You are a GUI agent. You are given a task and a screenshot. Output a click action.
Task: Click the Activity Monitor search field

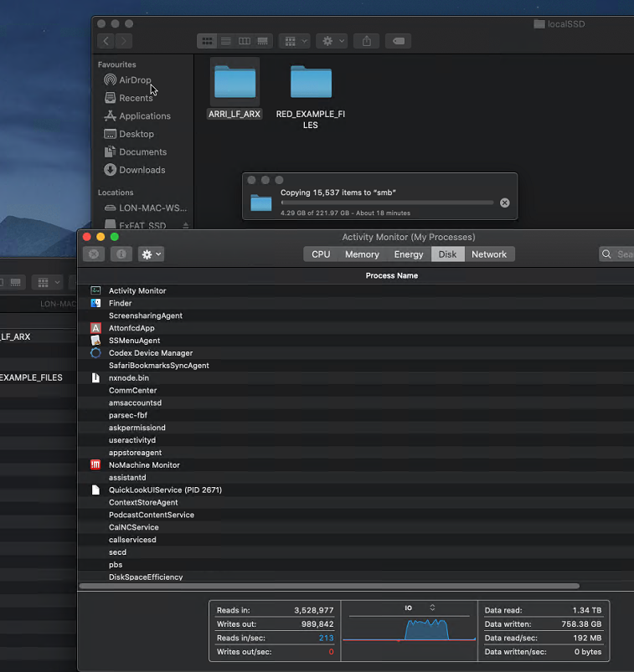coord(616,254)
